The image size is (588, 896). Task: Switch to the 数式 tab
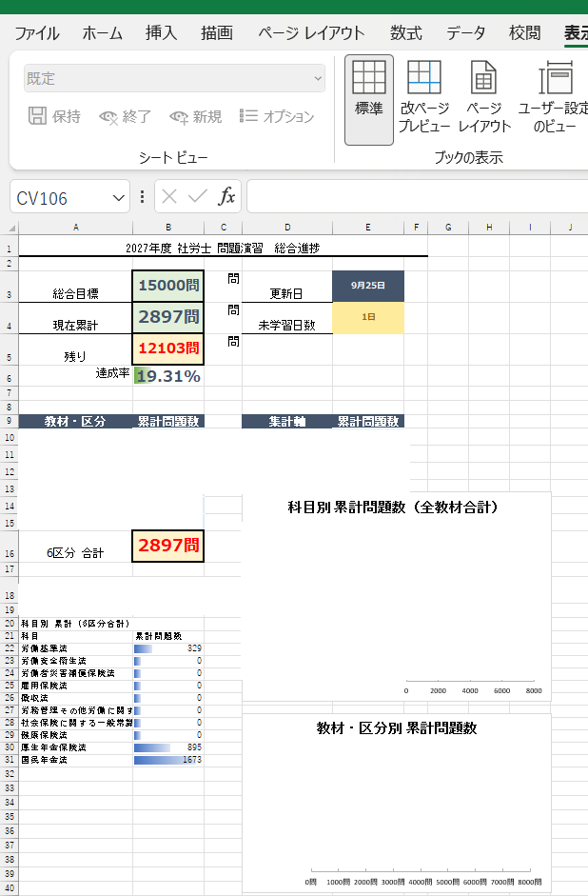(x=406, y=33)
